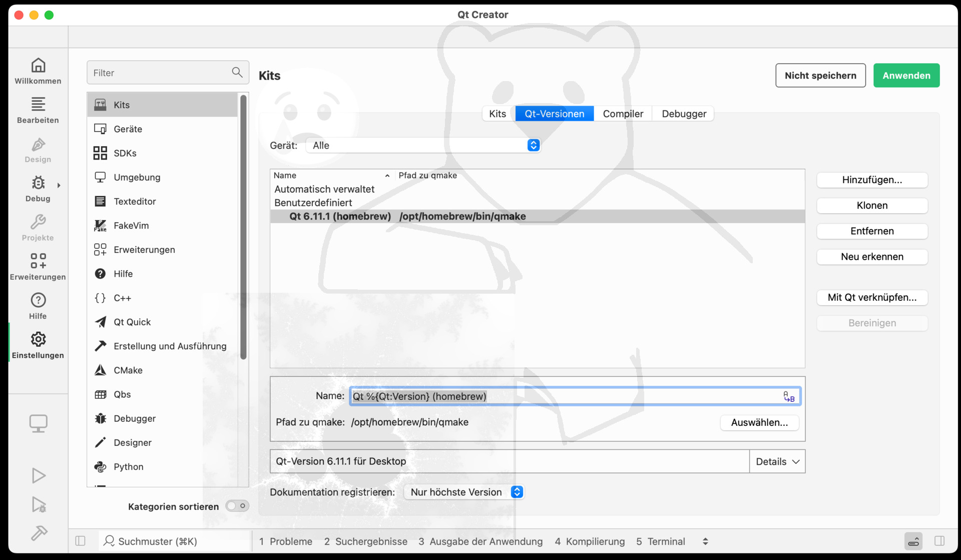961x560 pixels.
Task: Open FakeVim settings category
Action: (162, 226)
